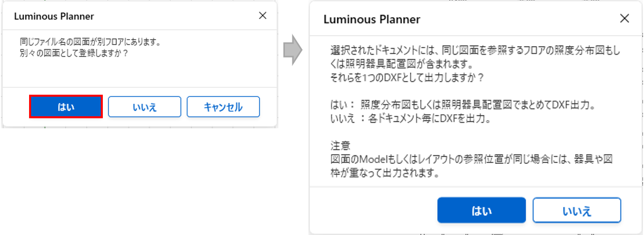Viewport: 644px width, 235px height.
Task: Click the right dialog's Luminous Planner title
Action: [x=372, y=20]
